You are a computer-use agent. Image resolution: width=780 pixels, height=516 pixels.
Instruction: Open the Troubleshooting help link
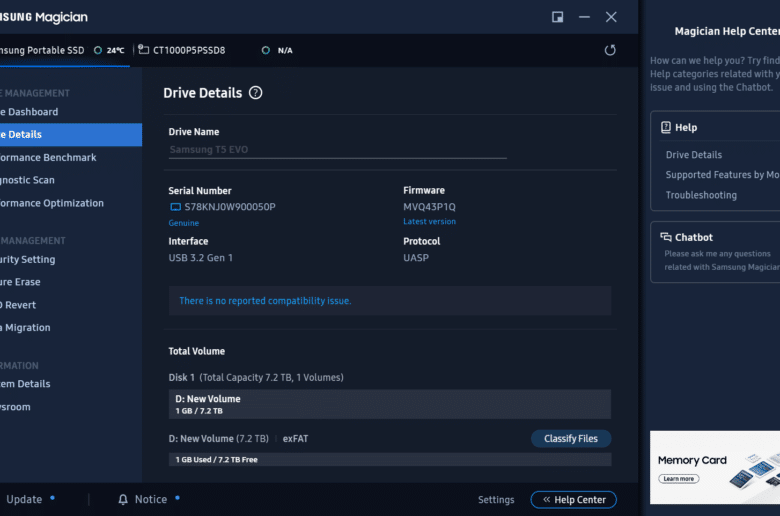click(701, 195)
